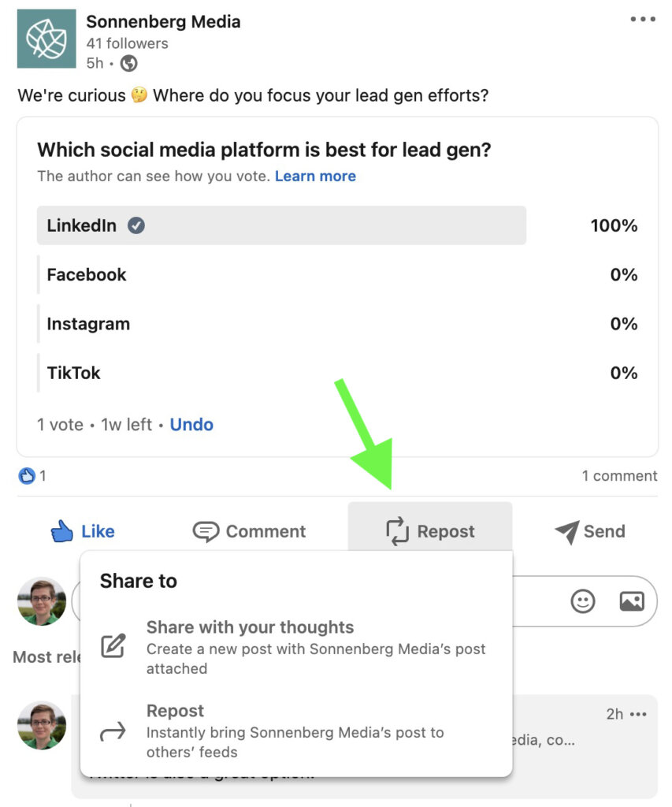Undo your LinkedIn poll vote
Viewport: 672px width, 807px height.
[x=191, y=424]
